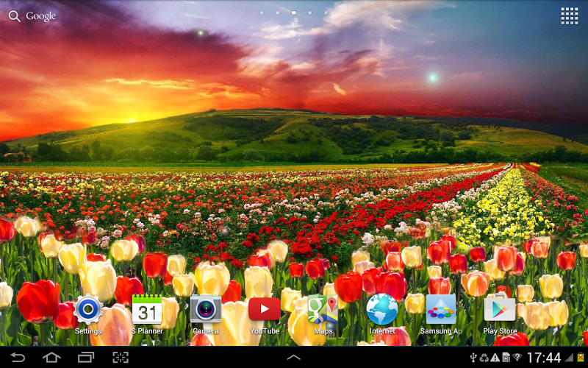Image resolution: width=588 pixels, height=368 pixels.
Task: Tap the screen capture button
Action: pyautogui.click(x=121, y=357)
